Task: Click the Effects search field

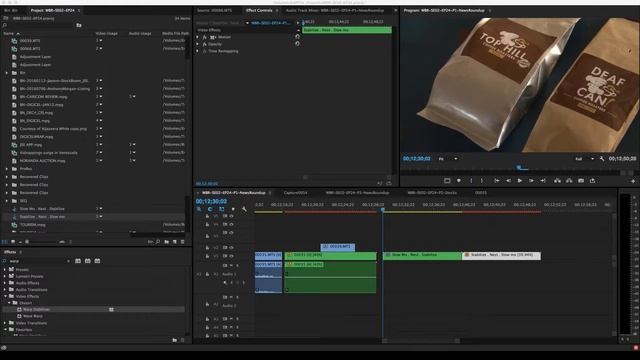Action: pos(38,261)
